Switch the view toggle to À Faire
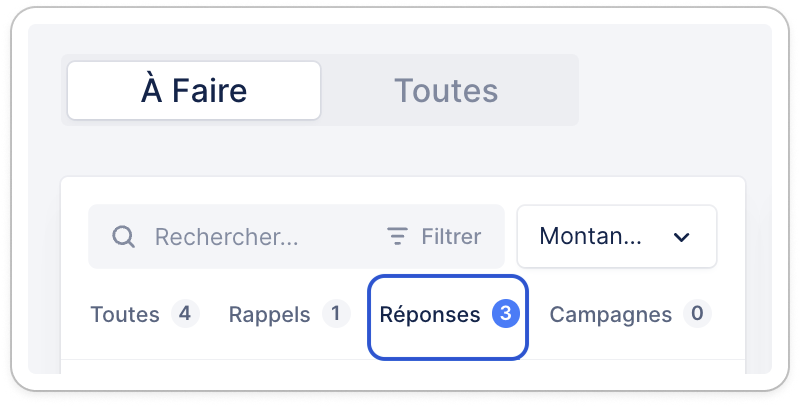 pos(194,90)
